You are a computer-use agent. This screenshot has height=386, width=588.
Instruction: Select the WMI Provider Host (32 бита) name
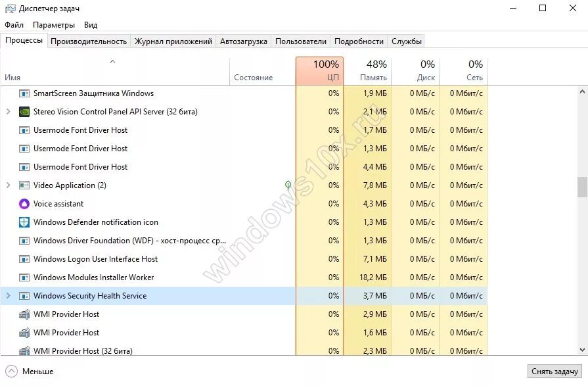tap(83, 350)
